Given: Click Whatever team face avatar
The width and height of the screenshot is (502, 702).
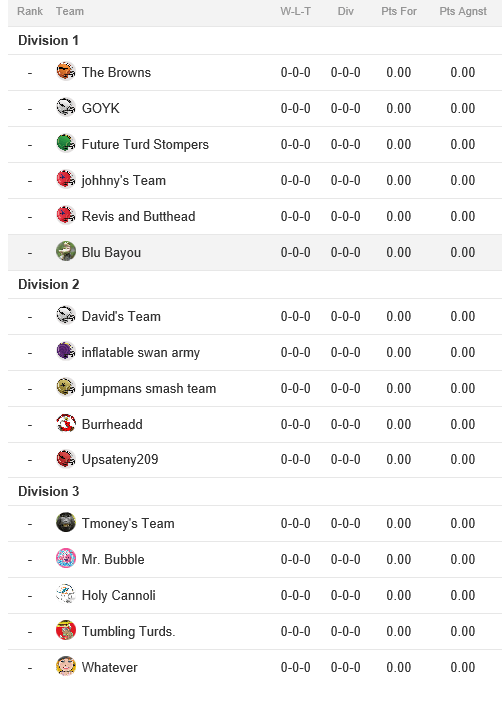Looking at the screenshot, I should point(66,667).
